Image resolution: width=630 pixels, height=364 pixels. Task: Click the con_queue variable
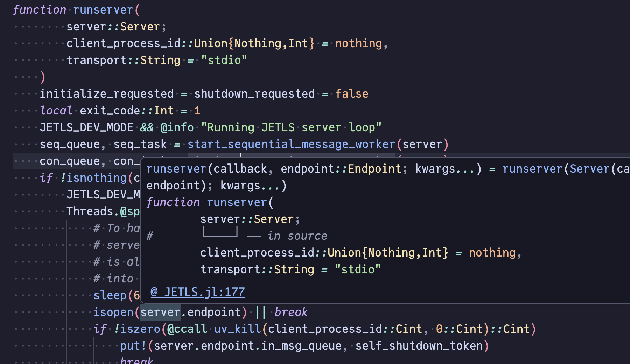point(70,161)
